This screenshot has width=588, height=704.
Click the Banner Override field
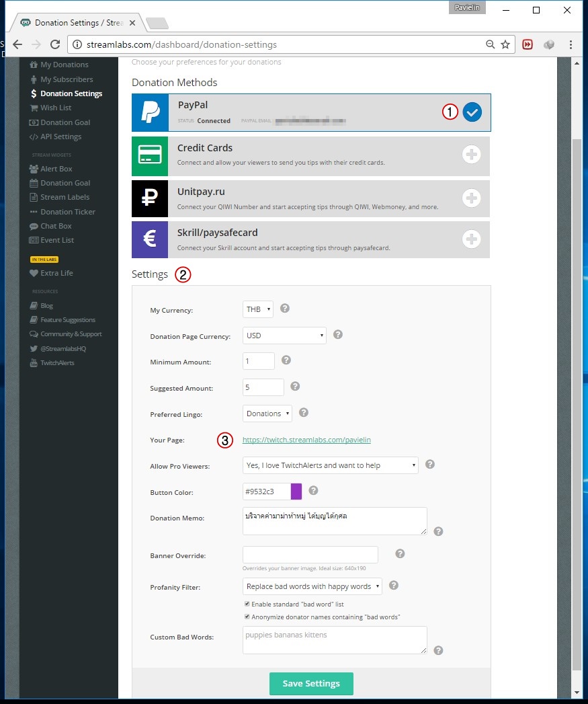coord(310,555)
